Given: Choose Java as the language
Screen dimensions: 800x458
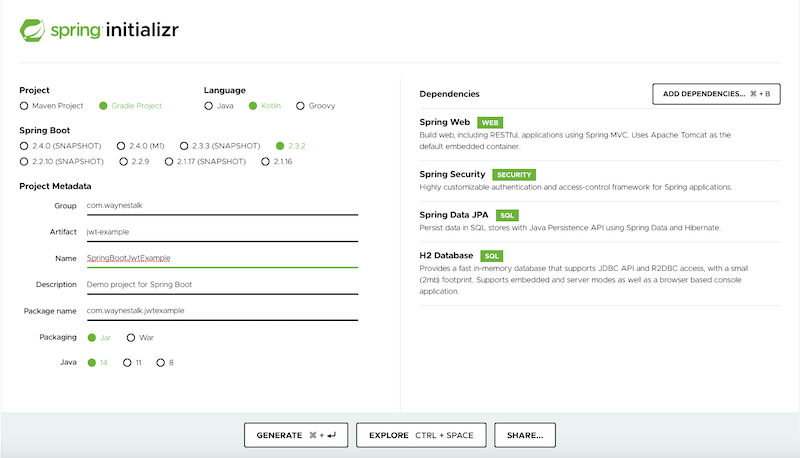Looking at the screenshot, I should (x=208, y=106).
